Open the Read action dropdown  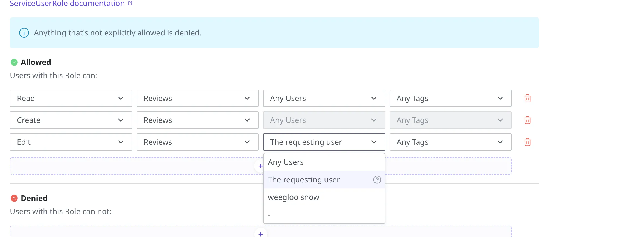point(71,98)
